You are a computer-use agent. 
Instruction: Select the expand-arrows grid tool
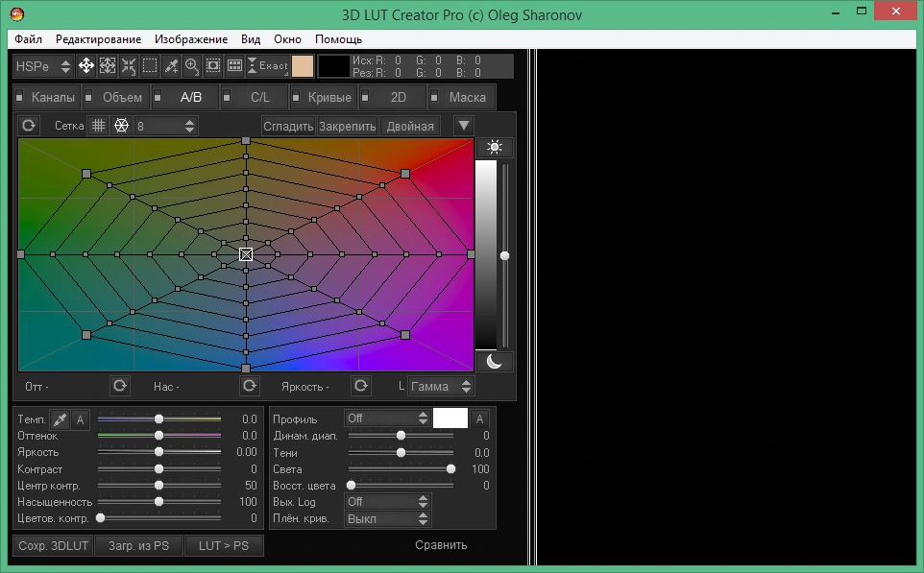tap(108, 66)
